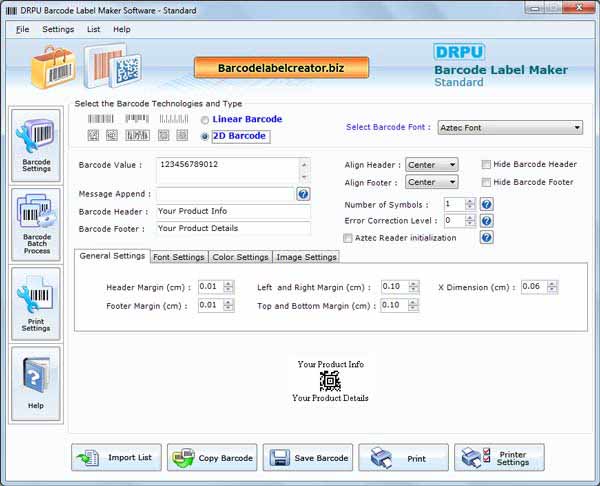This screenshot has width=600, height=486.
Task: Click the second 2D barcode sample icon
Action: pos(112,135)
